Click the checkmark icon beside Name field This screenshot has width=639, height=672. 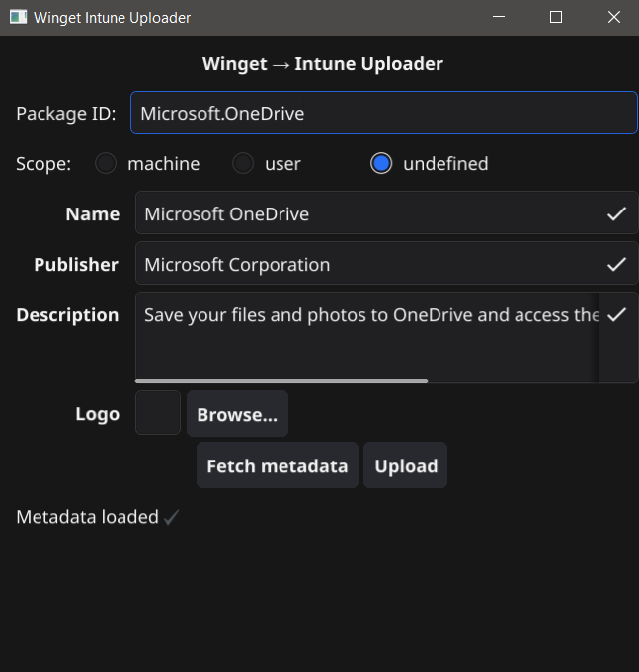point(616,213)
